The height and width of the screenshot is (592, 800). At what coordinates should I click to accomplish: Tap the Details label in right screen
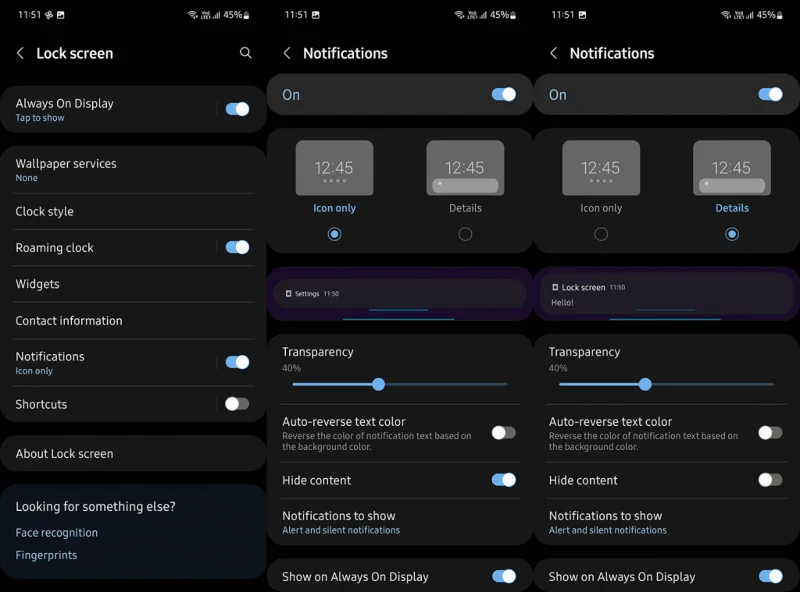(x=732, y=208)
